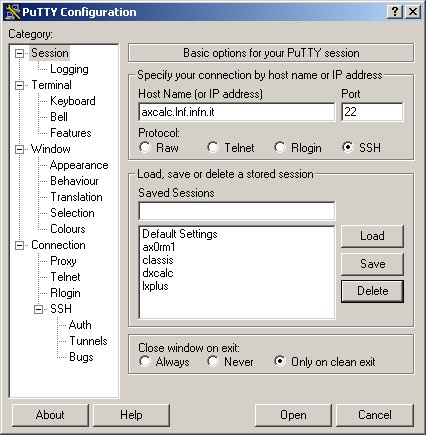Choose Always for close window on exit
The height and width of the screenshot is (435, 426).
click(145, 361)
